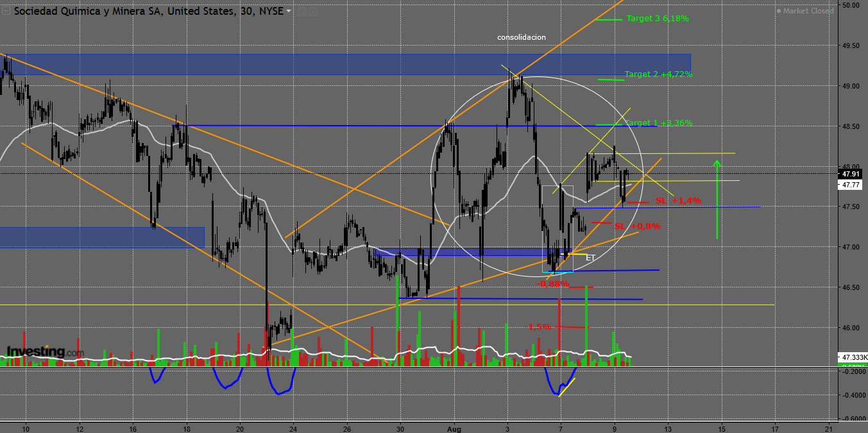Click the 50.00 price axis label
868x433 pixels.
(x=851, y=5)
